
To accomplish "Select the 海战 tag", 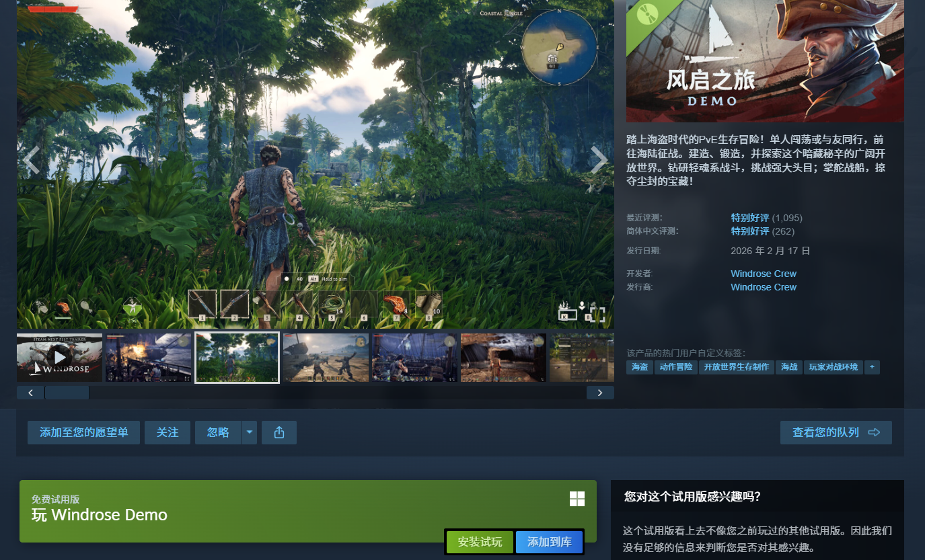I will 789,367.
